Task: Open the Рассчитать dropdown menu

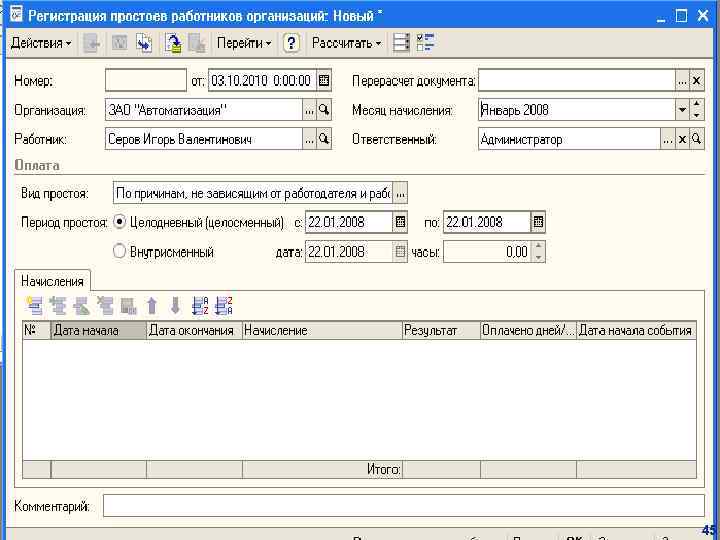Action: point(346,43)
